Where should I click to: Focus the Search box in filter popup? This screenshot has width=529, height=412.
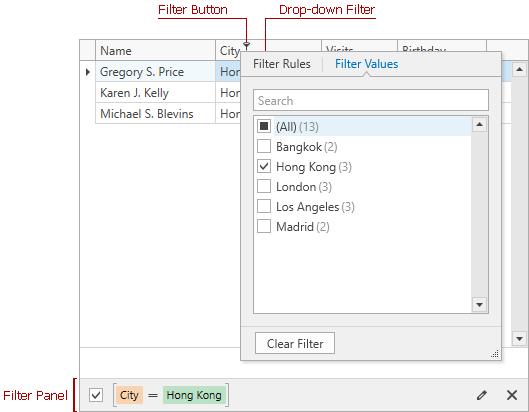click(371, 100)
